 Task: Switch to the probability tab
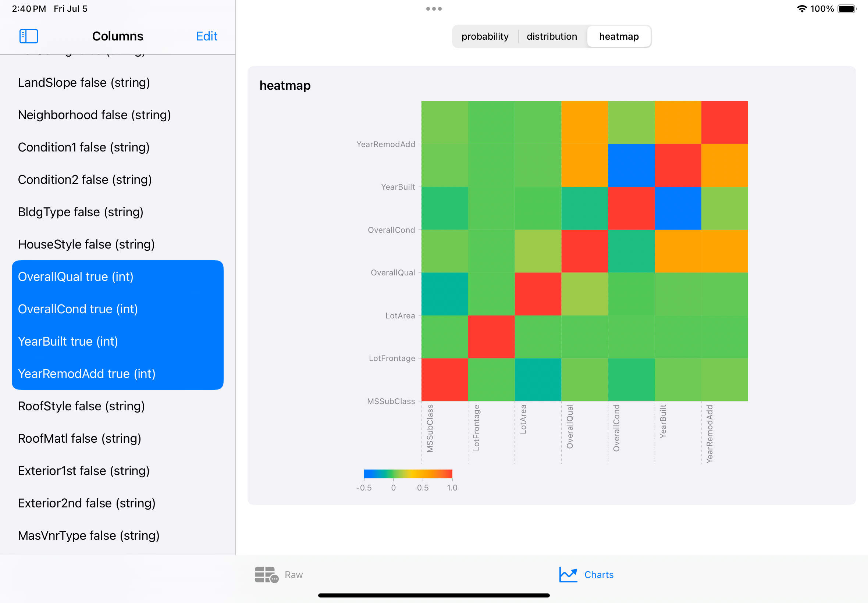tap(485, 36)
